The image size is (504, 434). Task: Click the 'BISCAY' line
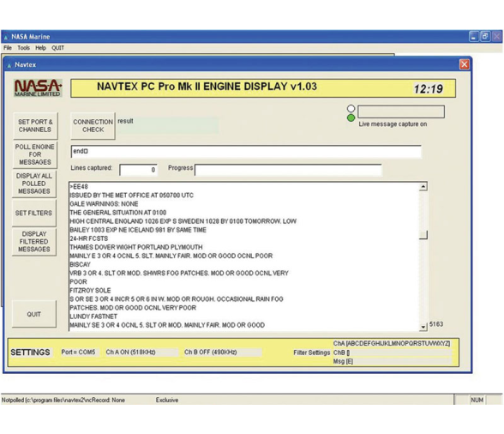[x=81, y=264]
